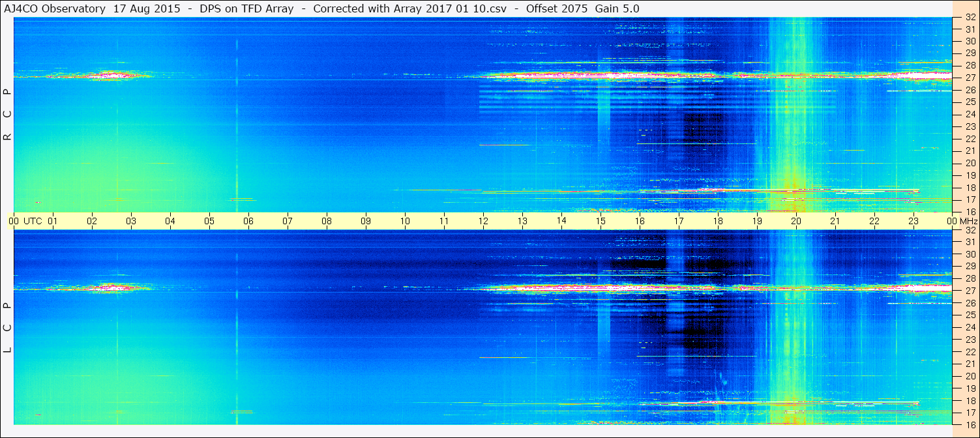Click the 06 UTC hour marker

[x=248, y=221]
